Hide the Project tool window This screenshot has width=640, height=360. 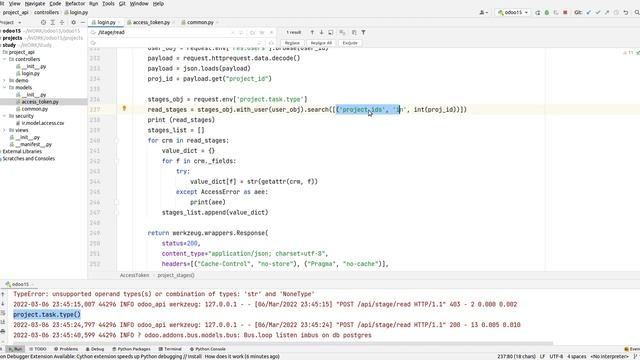pyautogui.click(x=83, y=22)
